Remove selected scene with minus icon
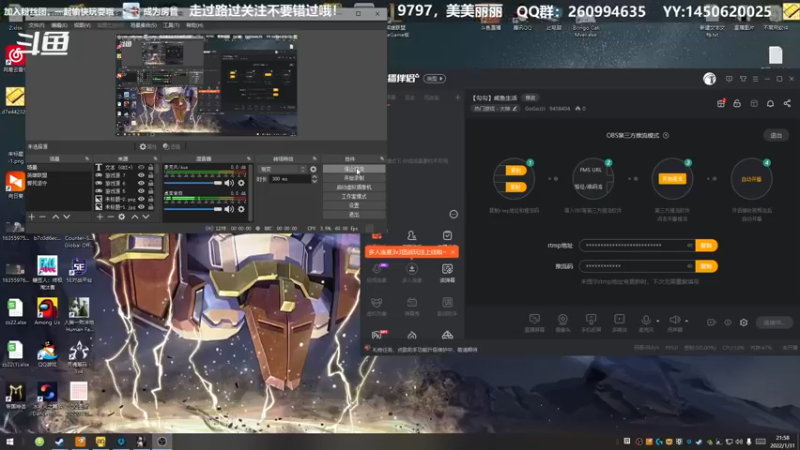The width and height of the screenshot is (800, 450). [43, 217]
